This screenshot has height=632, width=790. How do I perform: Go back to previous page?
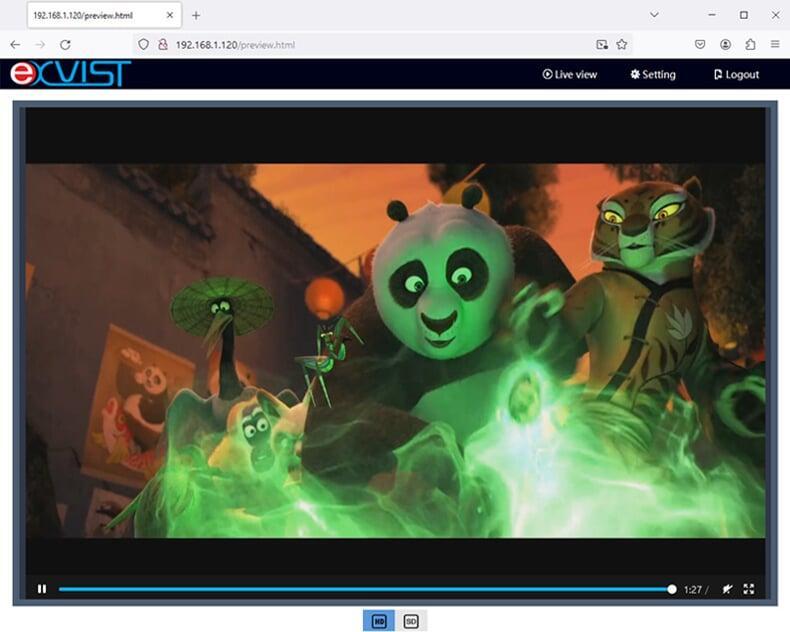tap(15, 45)
